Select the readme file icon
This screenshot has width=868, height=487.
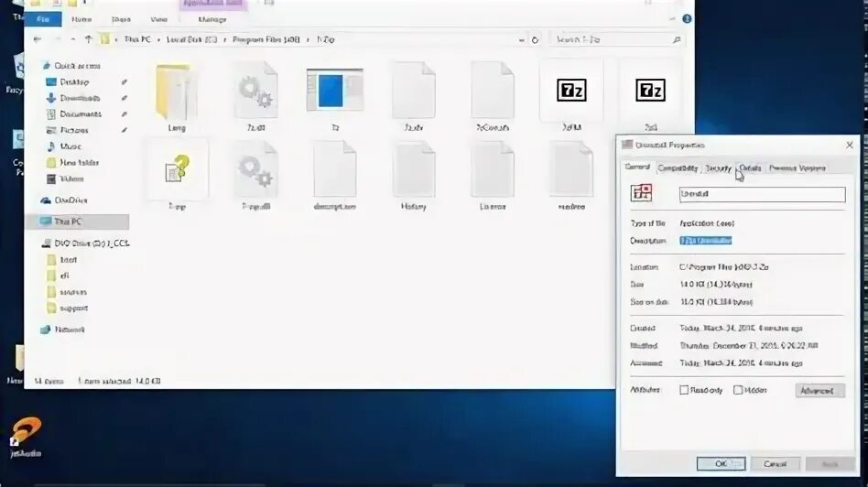(x=571, y=169)
